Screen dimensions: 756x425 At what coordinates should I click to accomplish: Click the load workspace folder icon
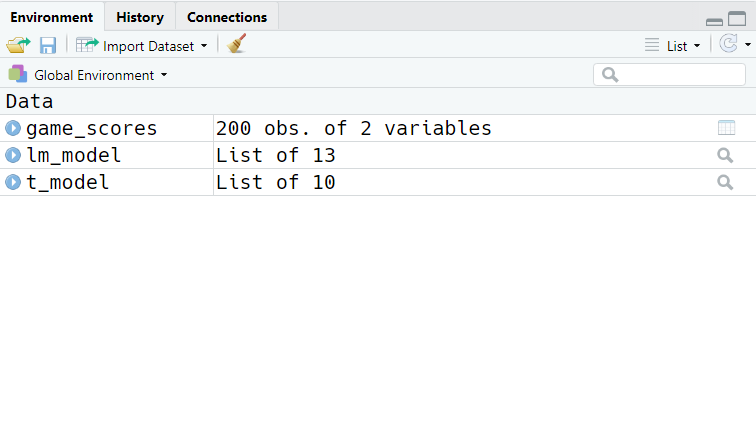pyautogui.click(x=18, y=45)
